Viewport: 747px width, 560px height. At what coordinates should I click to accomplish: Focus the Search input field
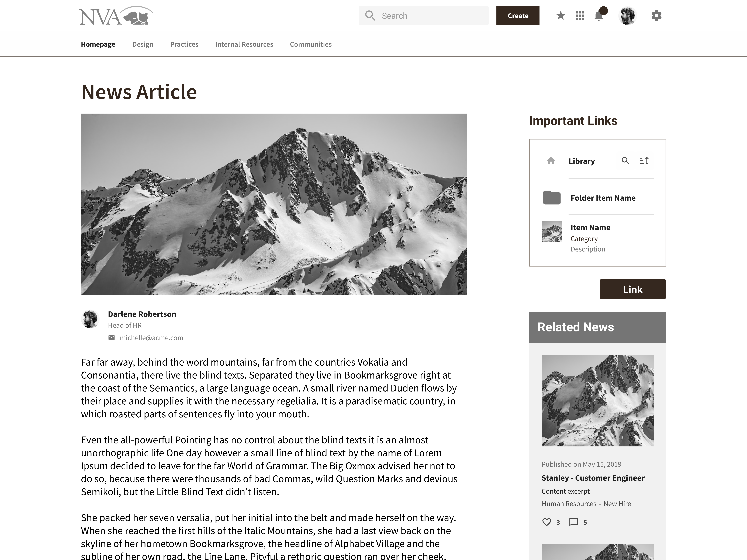(x=423, y=16)
